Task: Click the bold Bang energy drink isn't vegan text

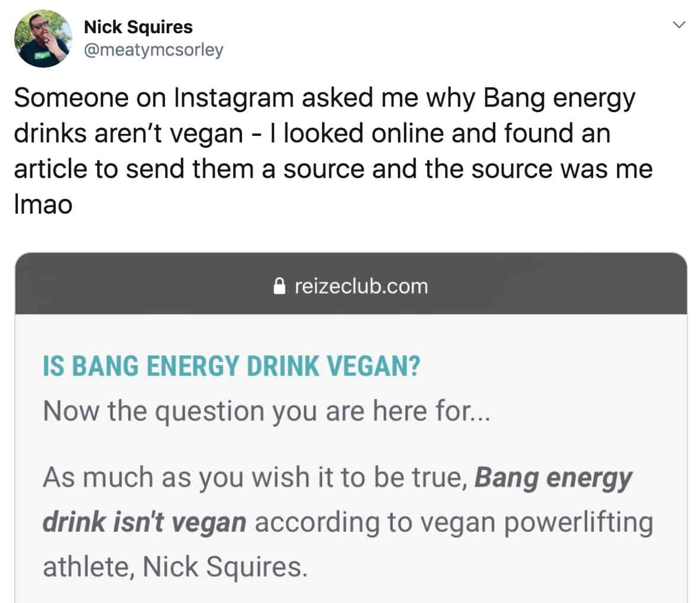Action: (x=337, y=499)
